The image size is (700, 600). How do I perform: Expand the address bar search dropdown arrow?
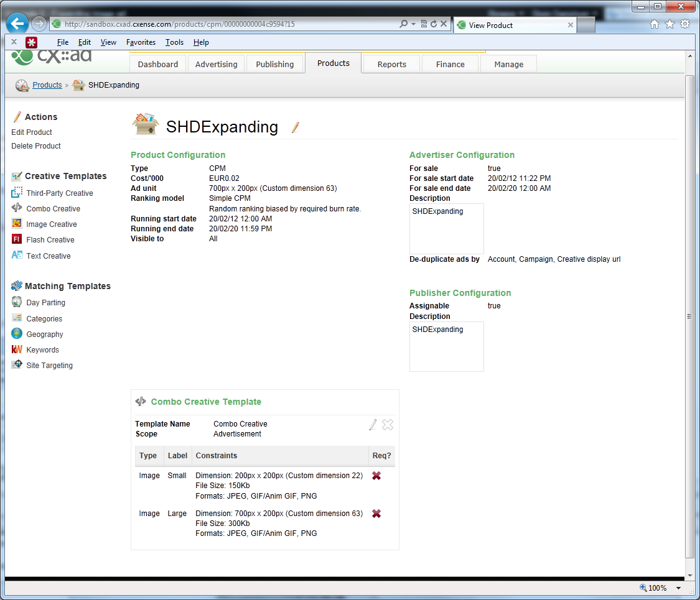point(413,24)
